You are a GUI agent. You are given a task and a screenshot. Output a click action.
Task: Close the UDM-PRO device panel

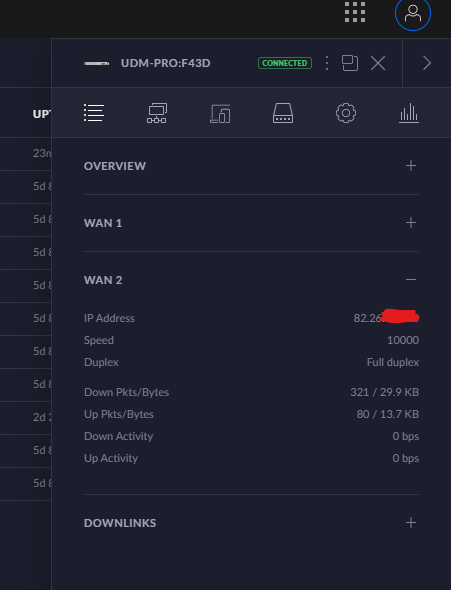378,63
